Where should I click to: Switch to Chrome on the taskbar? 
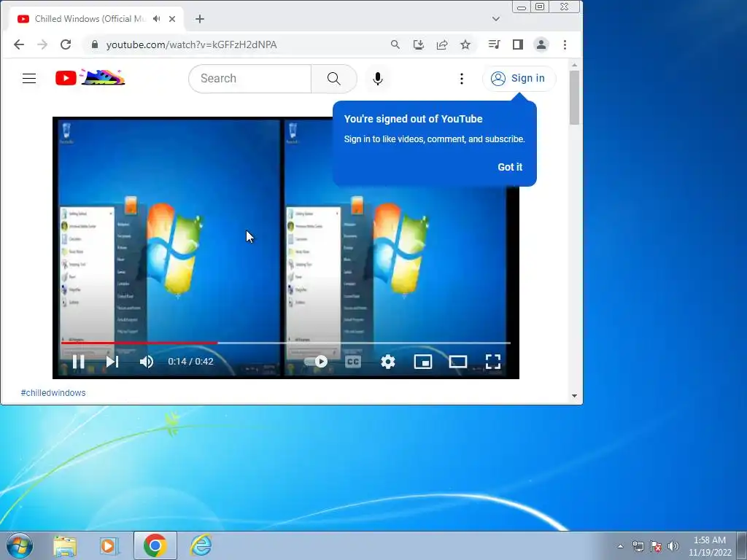coord(155,545)
